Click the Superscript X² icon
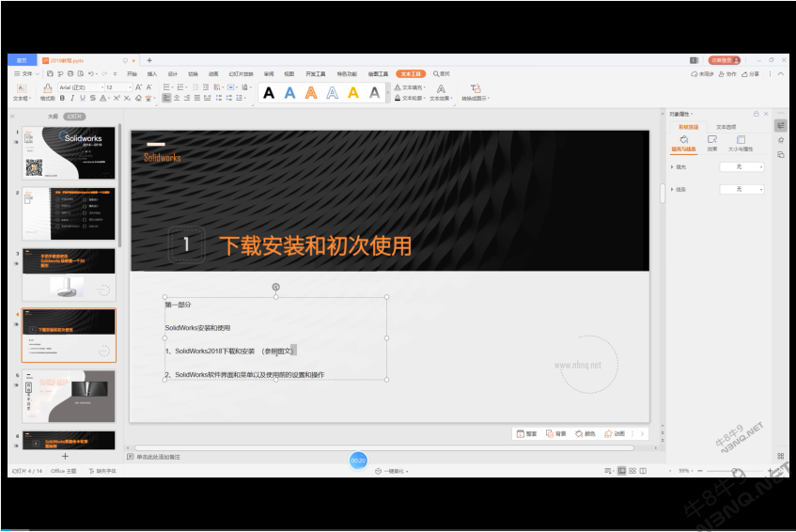The height and width of the screenshot is (532, 796). [117, 98]
